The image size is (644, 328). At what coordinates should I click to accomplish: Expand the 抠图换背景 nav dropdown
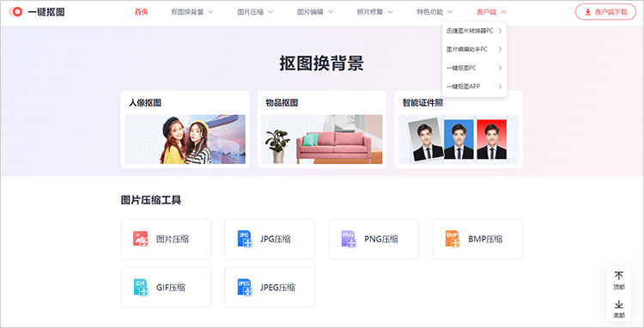[211, 12]
